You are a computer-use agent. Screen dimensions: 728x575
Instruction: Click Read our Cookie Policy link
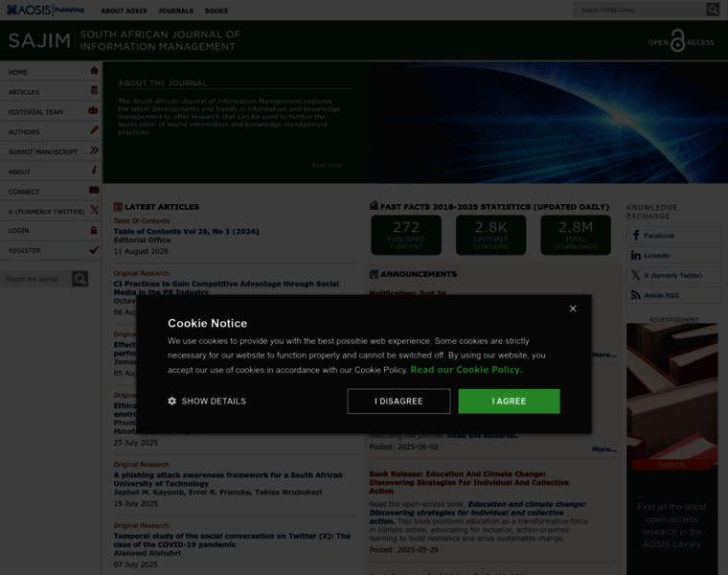(466, 370)
